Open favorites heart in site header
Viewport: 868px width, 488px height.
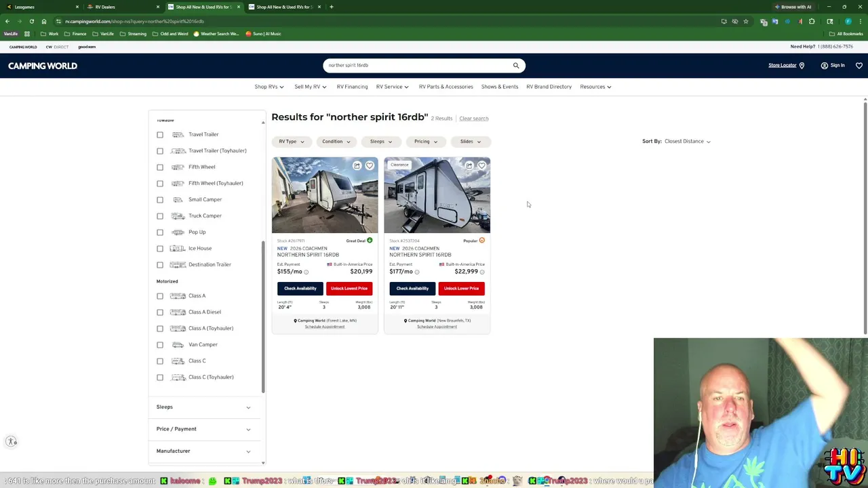[x=859, y=66]
